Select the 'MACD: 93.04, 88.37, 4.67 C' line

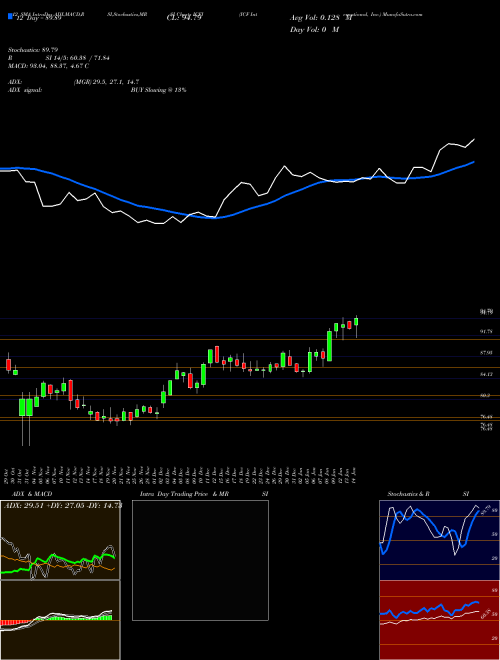(48, 66)
